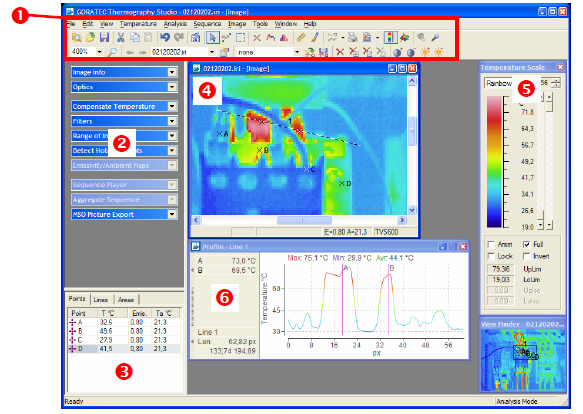The width and height of the screenshot is (583, 414).
Task: Select the dashed rectangle area tool
Action: pos(241,38)
